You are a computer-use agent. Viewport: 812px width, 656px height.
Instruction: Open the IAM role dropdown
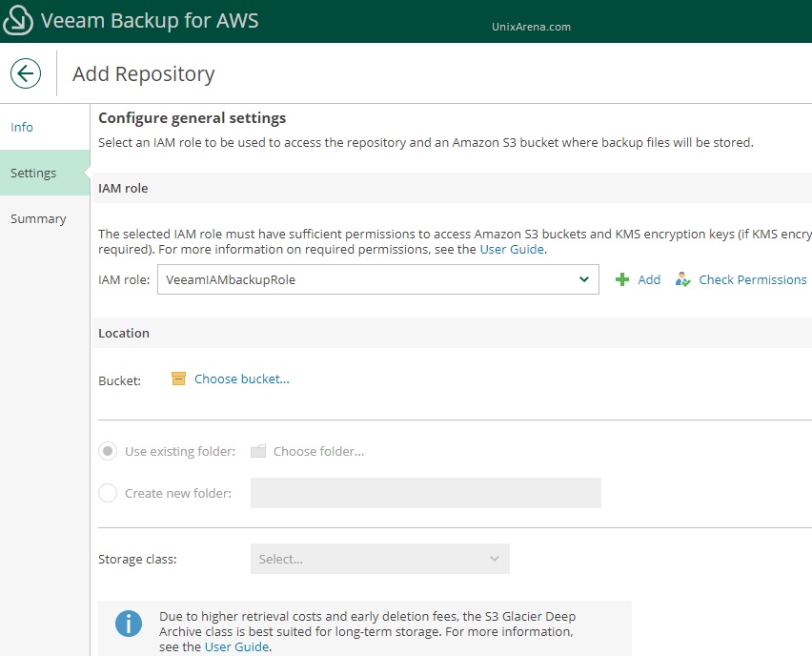coord(378,279)
